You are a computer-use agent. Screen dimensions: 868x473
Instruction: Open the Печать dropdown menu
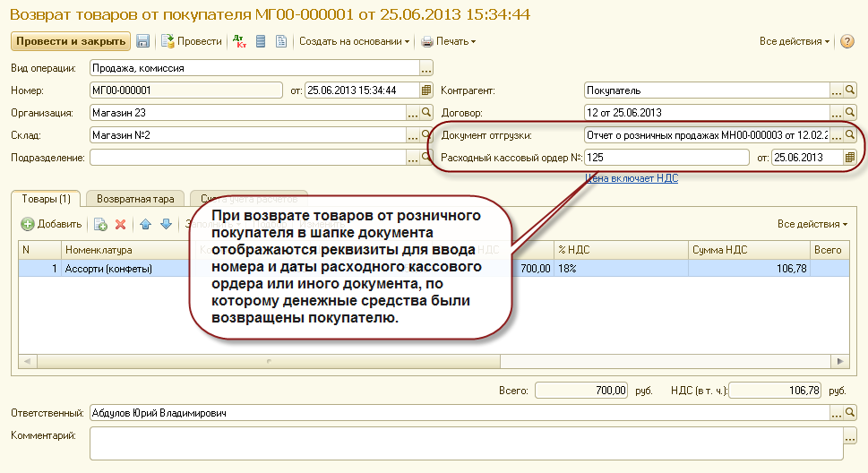pos(449,41)
